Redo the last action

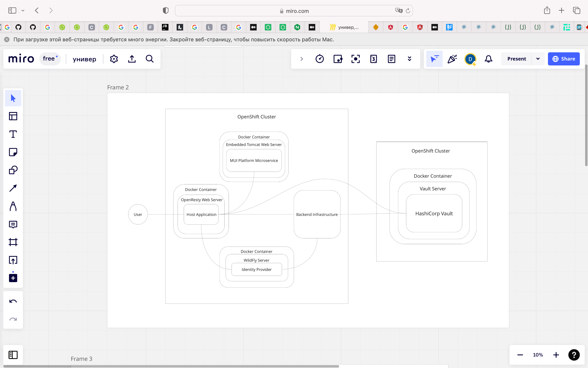click(x=13, y=319)
